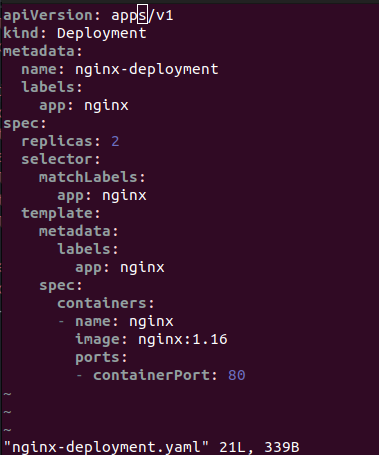This screenshot has width=379, height=455.
Task: Click the 'containerPort' key
Action: (151, 375)
